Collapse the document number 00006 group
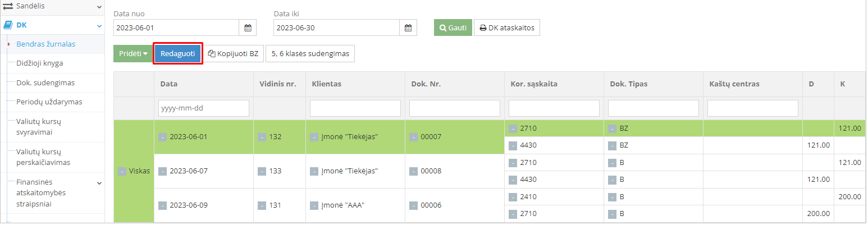This screenshot has width=868, height=225. point(413,205)
